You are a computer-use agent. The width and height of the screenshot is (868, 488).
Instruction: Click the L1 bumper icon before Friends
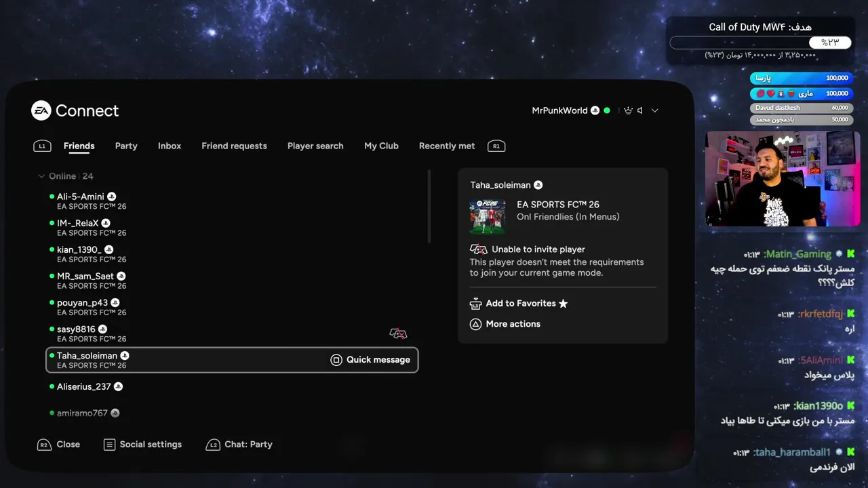click(42, 146)
